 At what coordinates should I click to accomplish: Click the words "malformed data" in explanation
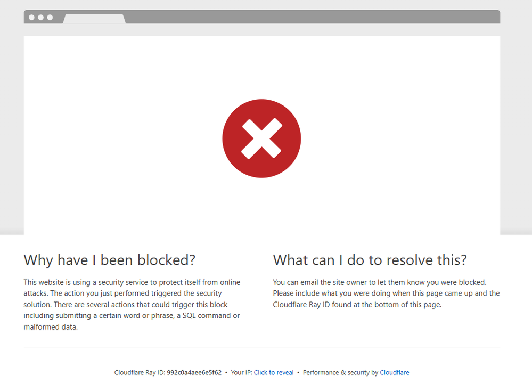point(50,327)
